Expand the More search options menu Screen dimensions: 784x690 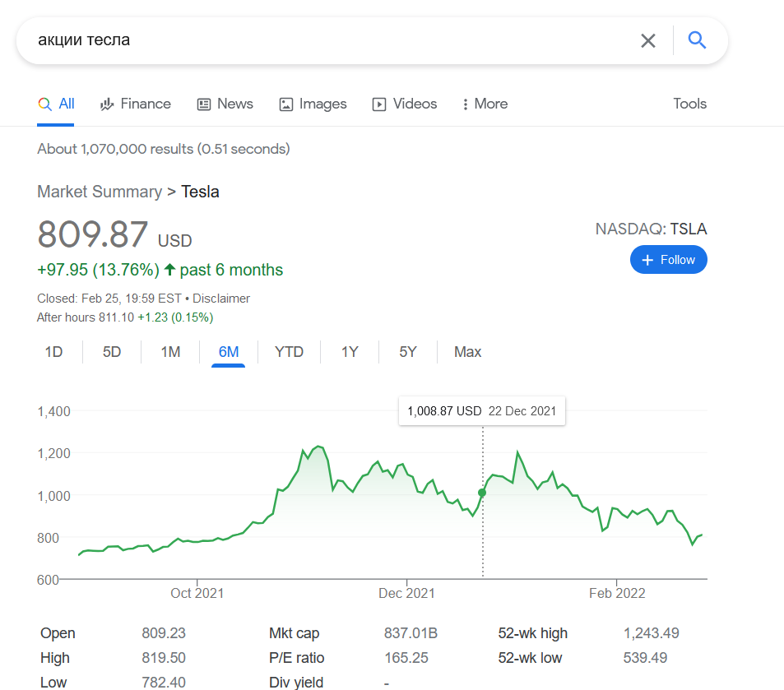click(x=485, y=104)
